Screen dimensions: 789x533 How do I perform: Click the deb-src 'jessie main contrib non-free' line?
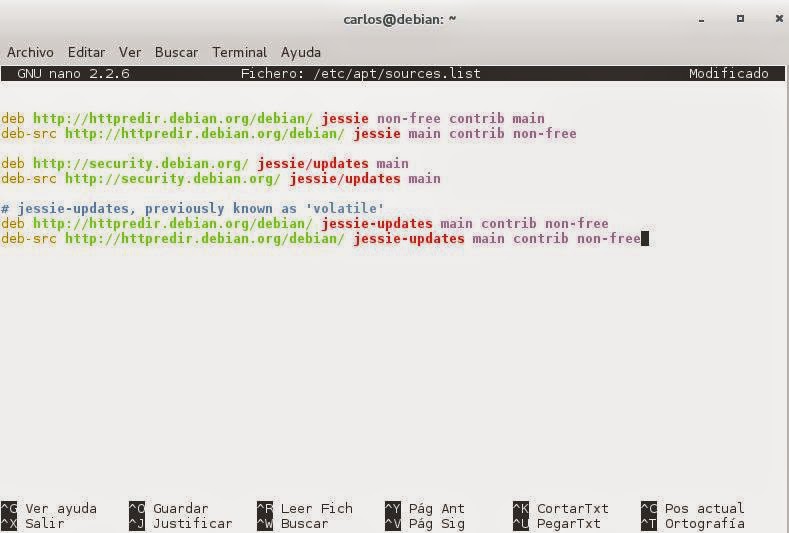(x=289, y=133)
